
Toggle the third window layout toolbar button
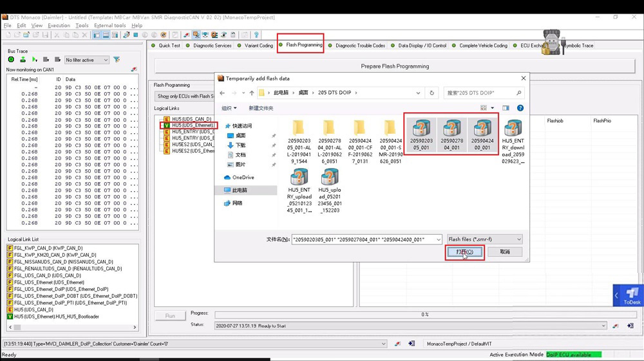point(115,35)
